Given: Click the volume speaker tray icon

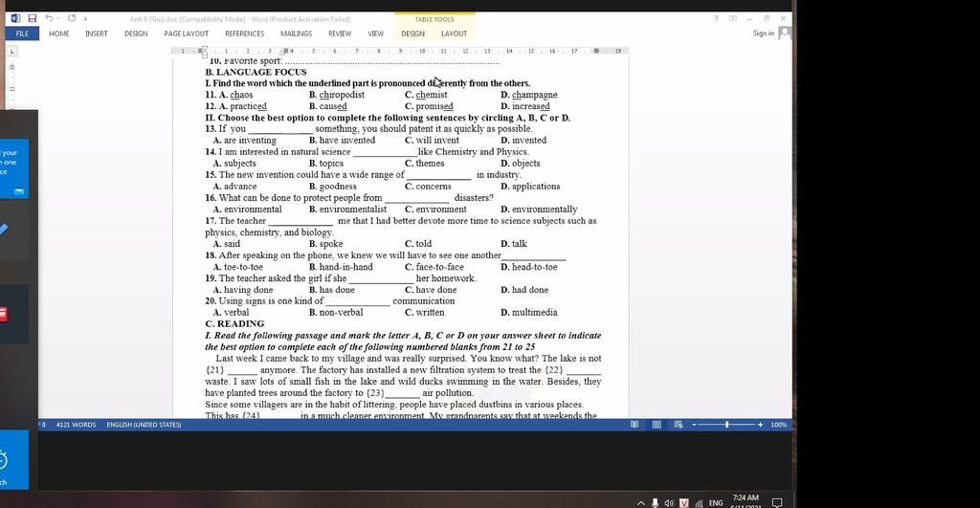Looking at the screenshot, I should click(x=669, y=503).
